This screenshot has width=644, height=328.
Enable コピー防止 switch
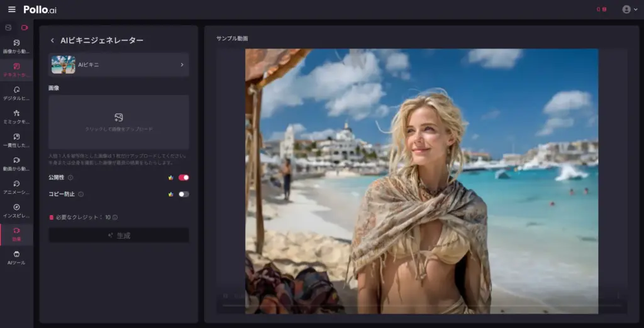pyautogui.click(x=184, y=194)
